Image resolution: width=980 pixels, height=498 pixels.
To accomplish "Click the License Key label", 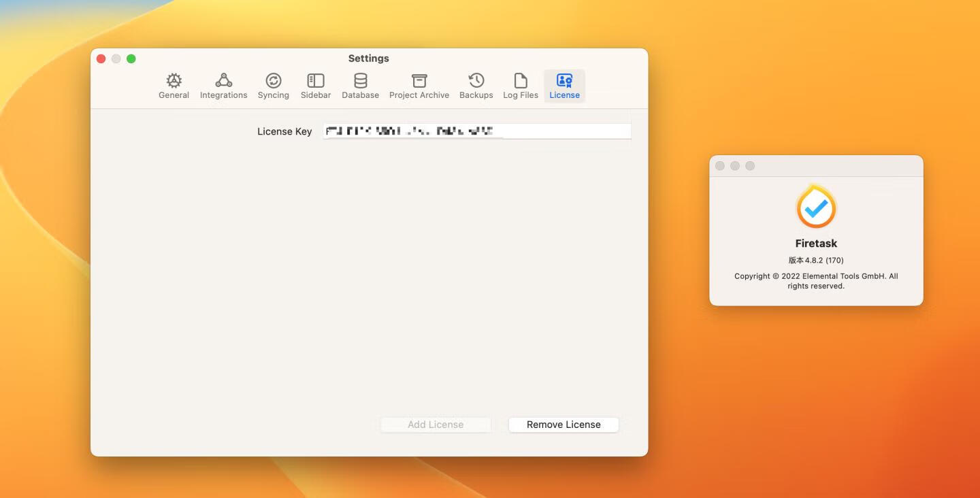I will (x=284, y=131).
